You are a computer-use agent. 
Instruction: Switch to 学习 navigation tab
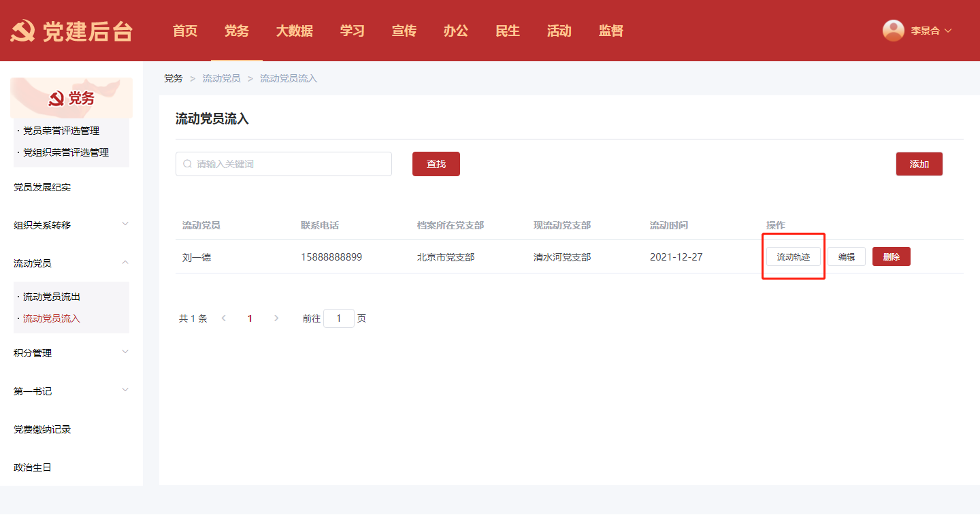[352, 31]
